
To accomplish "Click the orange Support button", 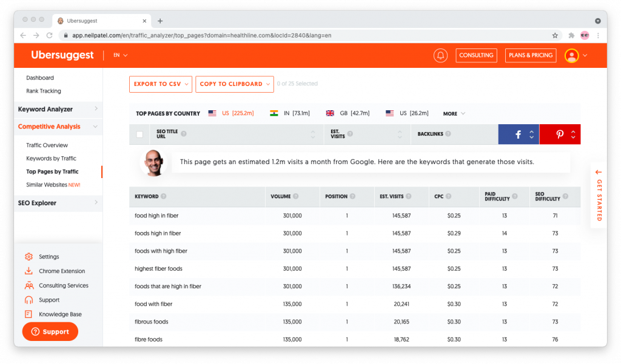I will (x=50, y=331).
